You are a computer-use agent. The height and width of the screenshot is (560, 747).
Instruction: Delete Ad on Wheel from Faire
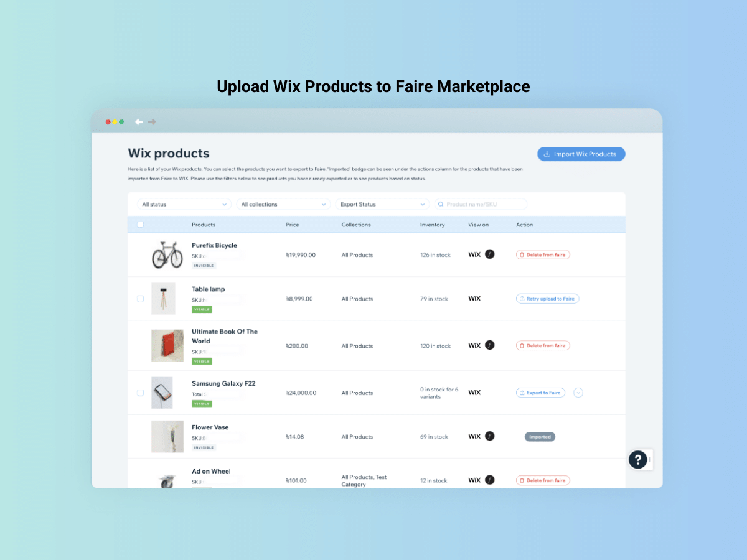[x=543, y=480]
